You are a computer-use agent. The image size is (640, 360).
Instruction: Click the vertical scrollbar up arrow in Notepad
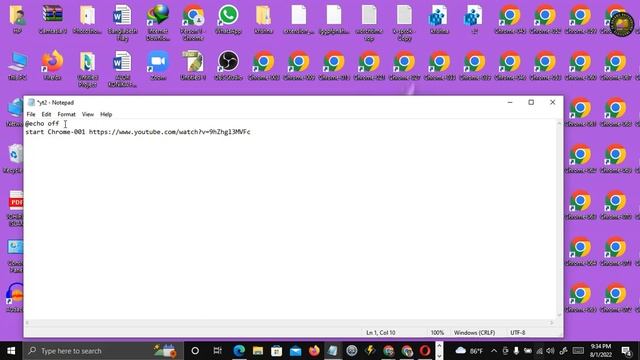(x=559, y=122)
